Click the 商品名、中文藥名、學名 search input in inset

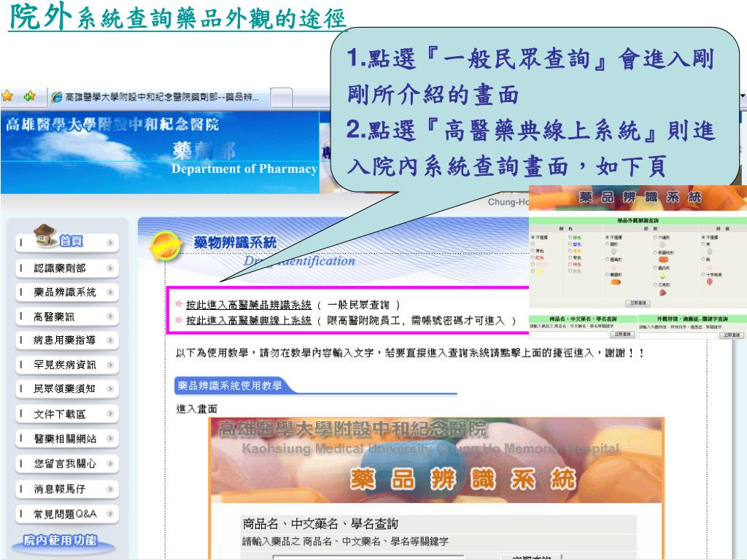(x=568, y=335)
